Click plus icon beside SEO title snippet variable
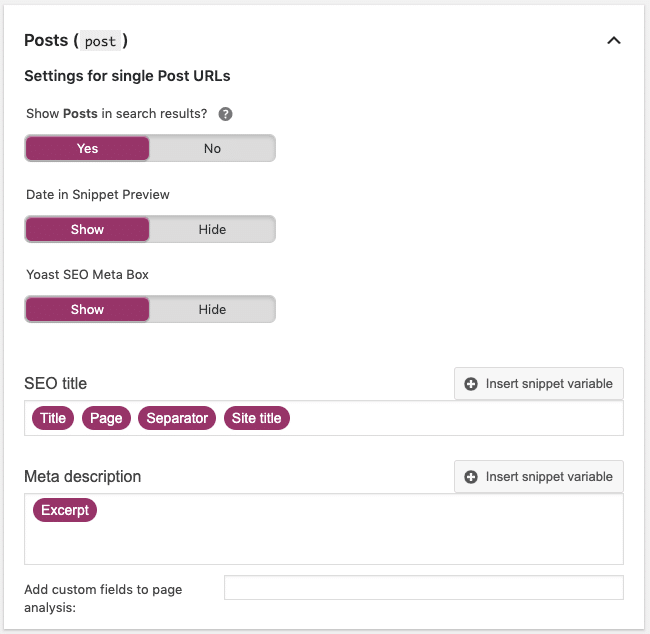This screenshot has width=650, height=634. pos(471,384)
